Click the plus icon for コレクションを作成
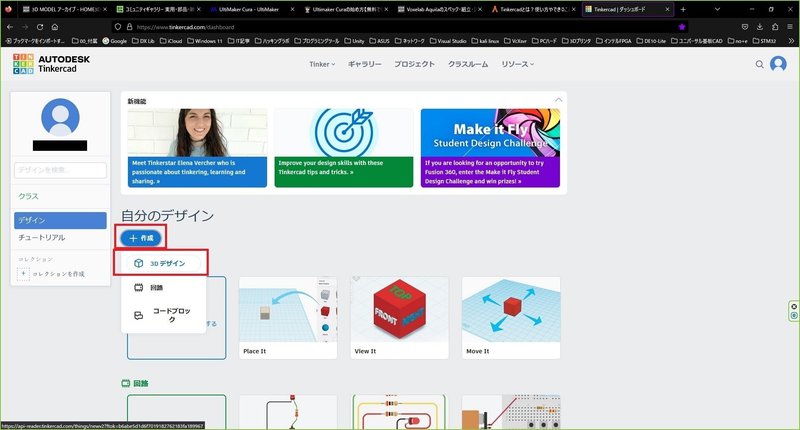This screenshot has height=430, width=800. [23, 274]
